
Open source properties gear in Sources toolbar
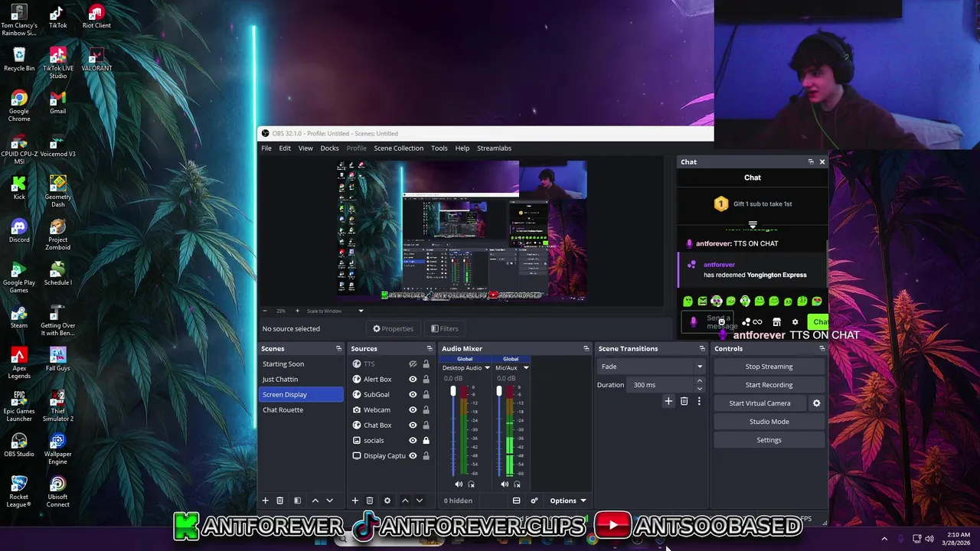point(387,500)
